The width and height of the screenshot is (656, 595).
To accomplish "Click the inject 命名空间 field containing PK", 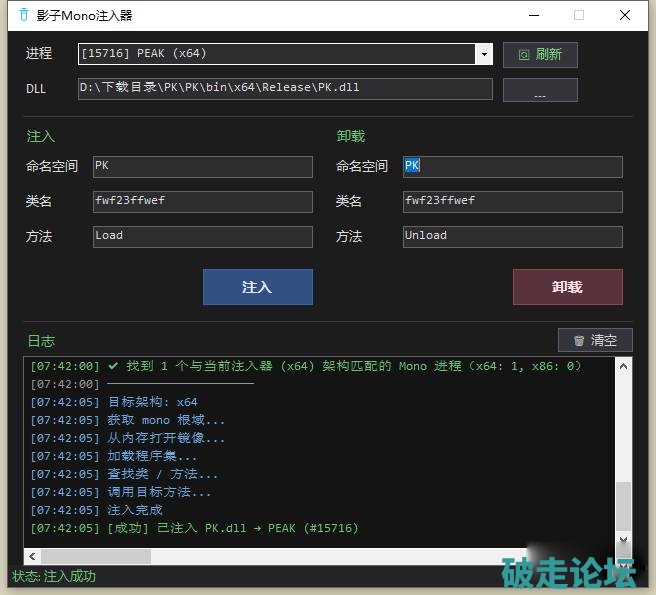I will 202,167.
